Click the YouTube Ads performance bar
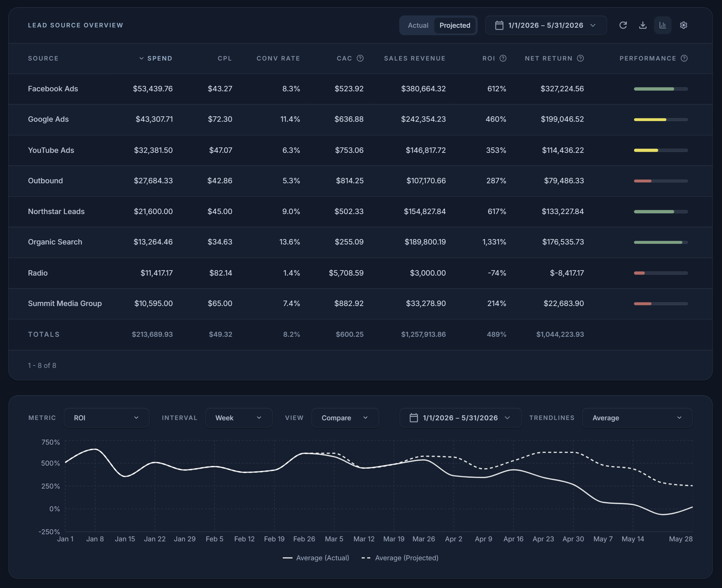The image size is (722, 588). [660, 150]
